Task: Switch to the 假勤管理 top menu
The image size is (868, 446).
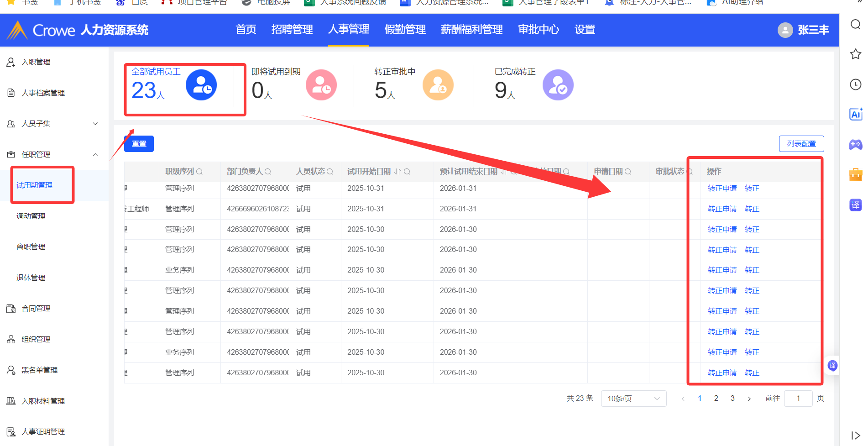Action: pos(405,30)
